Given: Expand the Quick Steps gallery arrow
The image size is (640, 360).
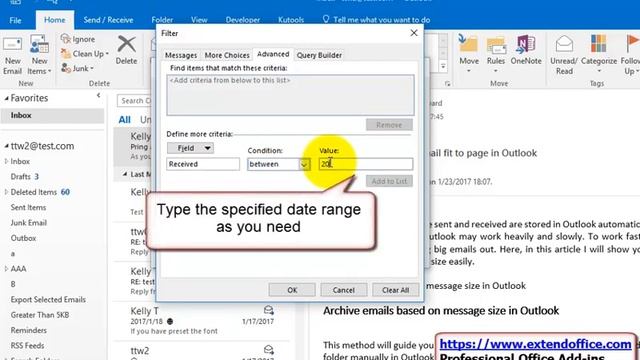Looking at the screenshot, I should (443, 66).
